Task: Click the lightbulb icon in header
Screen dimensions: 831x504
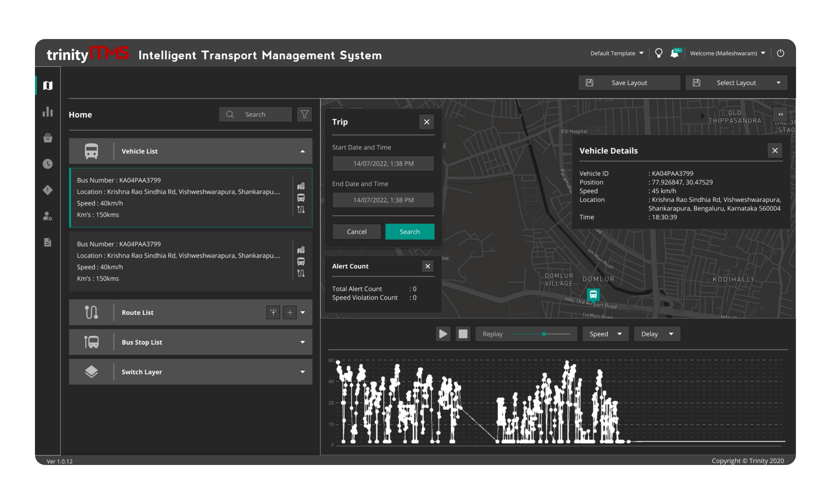Action: pos(659,53)
